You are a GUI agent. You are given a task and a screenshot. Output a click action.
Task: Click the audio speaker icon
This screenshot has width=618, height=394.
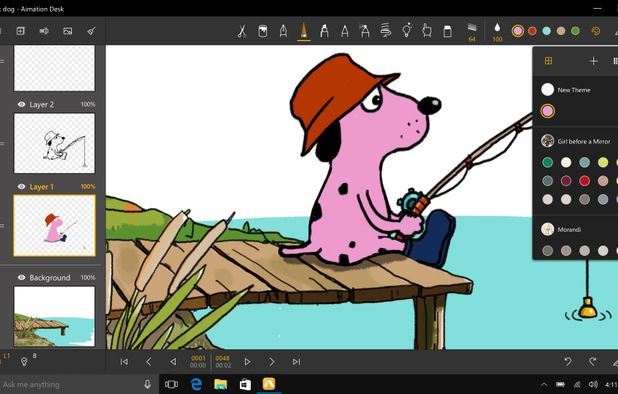click(44, 31)
